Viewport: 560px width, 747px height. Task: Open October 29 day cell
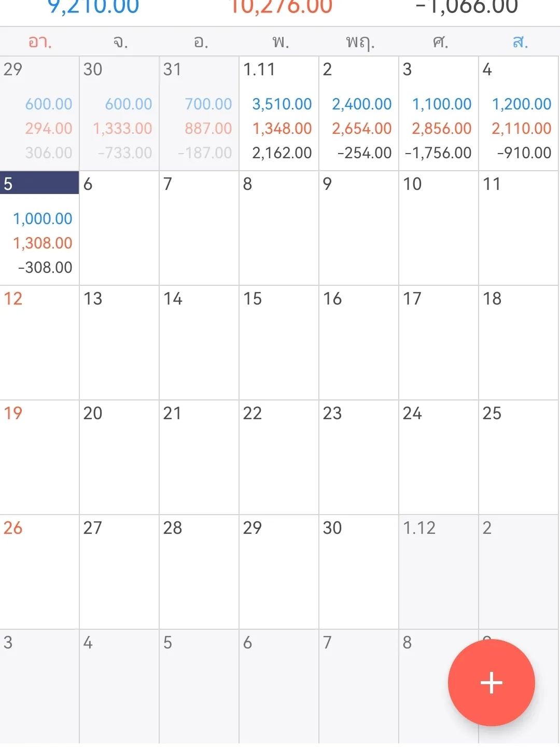[x=39, y=113]
